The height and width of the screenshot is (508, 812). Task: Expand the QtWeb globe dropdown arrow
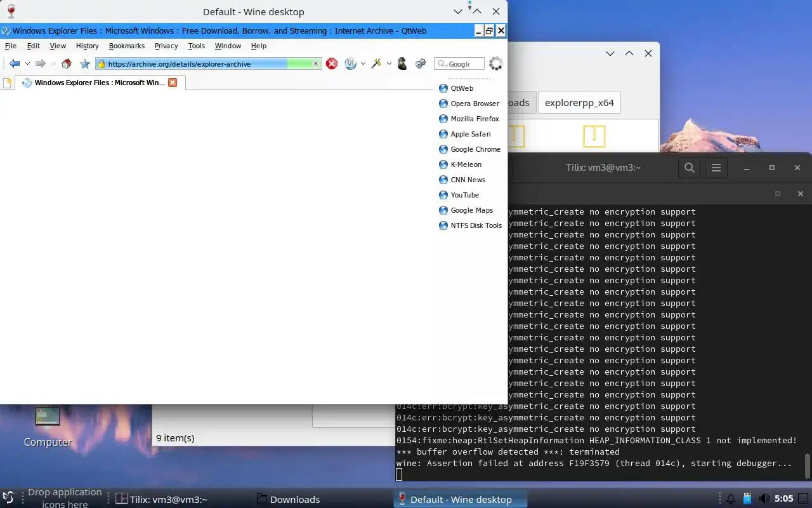point(363,63)
